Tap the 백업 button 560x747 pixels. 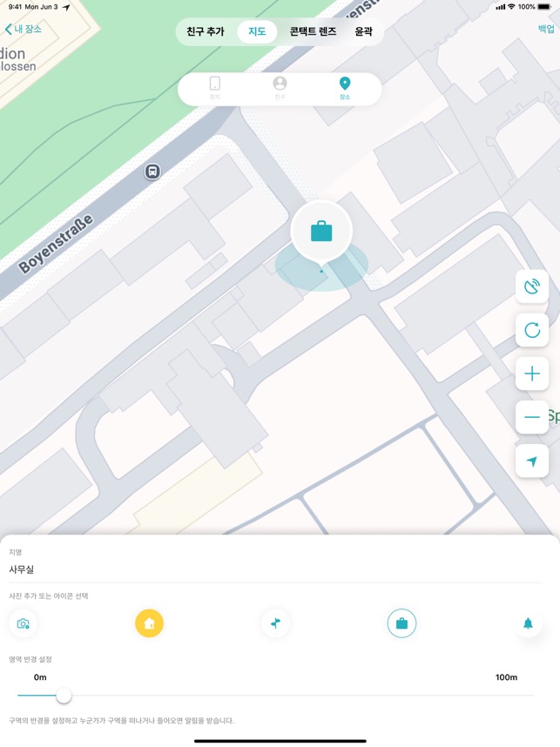pos(546,29)
